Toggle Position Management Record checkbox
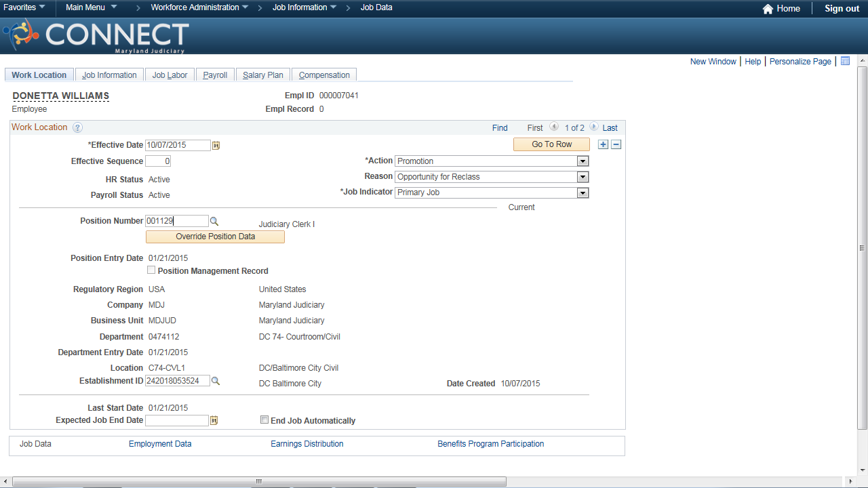This screenshot has width=868, height=488. [151, 270]
